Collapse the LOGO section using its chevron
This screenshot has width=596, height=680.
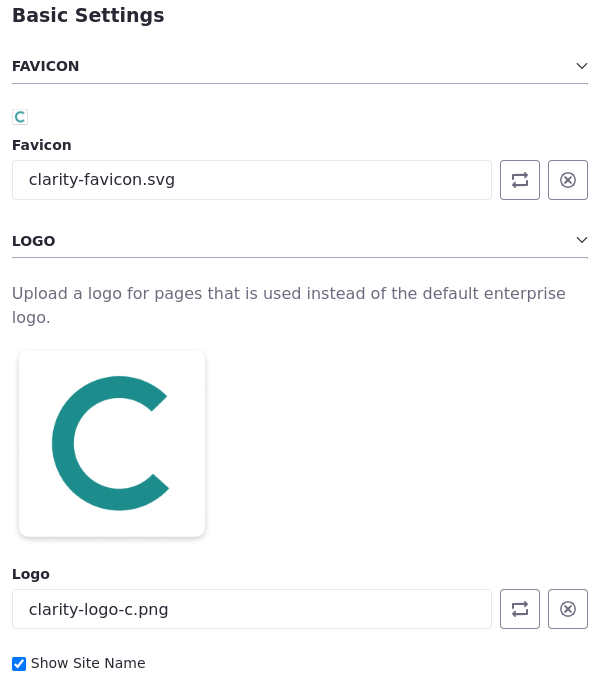click(x=582, y=240)
